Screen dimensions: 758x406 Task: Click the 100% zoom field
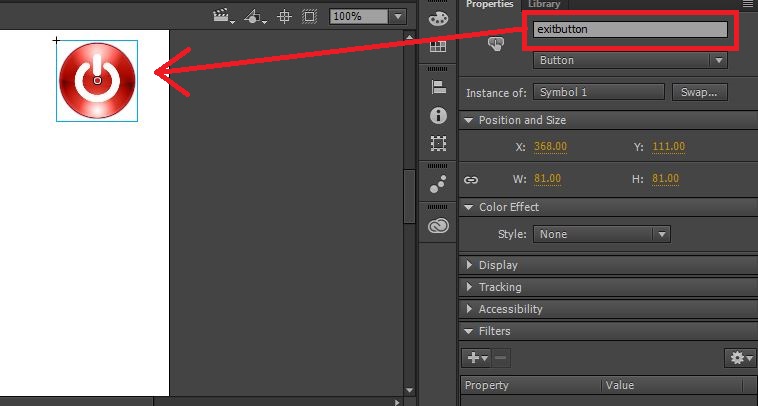(359, 16)
